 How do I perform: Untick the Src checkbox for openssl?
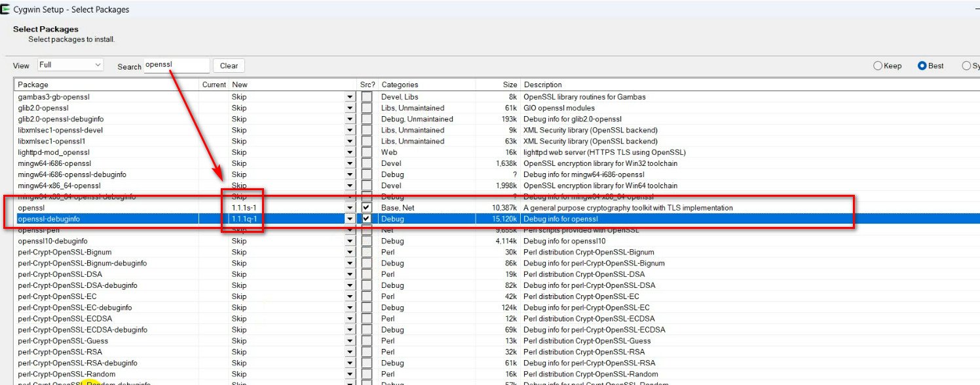click(366, 207)
